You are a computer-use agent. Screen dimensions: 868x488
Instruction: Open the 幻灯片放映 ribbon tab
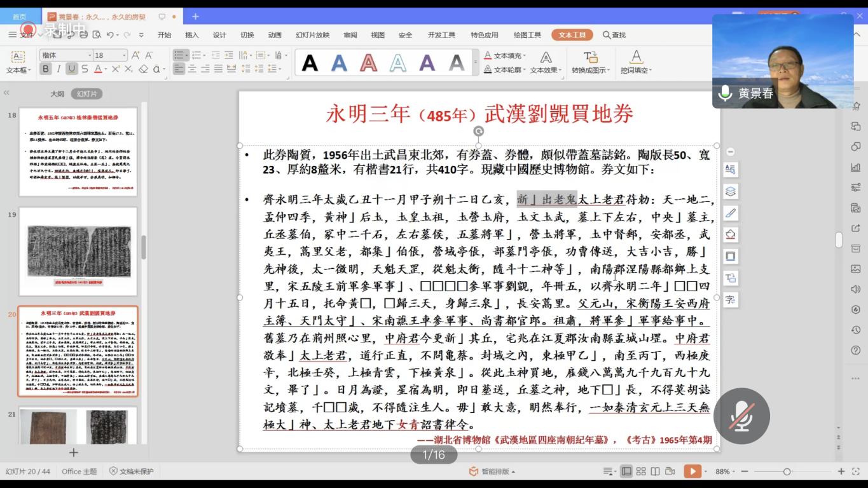[312, 35]
